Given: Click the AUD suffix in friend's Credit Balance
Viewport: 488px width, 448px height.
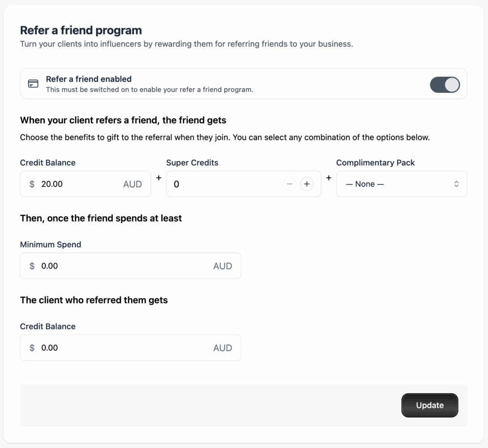Looking at the screenshot, I should tap(132, 184).
